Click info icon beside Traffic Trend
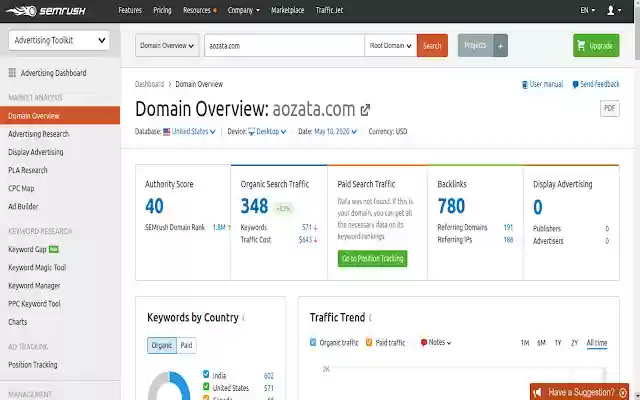Screen dimensions: 640x400 (370, 318)
